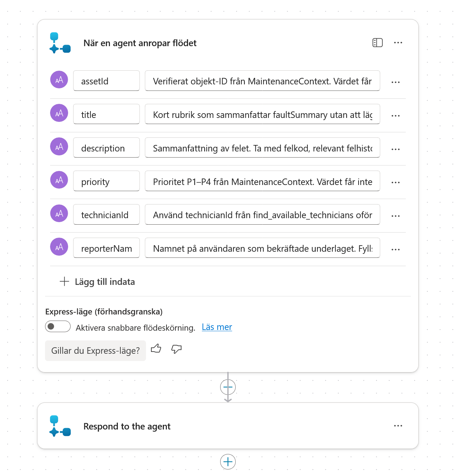The image size is (462, 476).
Task: Enable the Express-läge toggle switch
Action: (58, 326)
